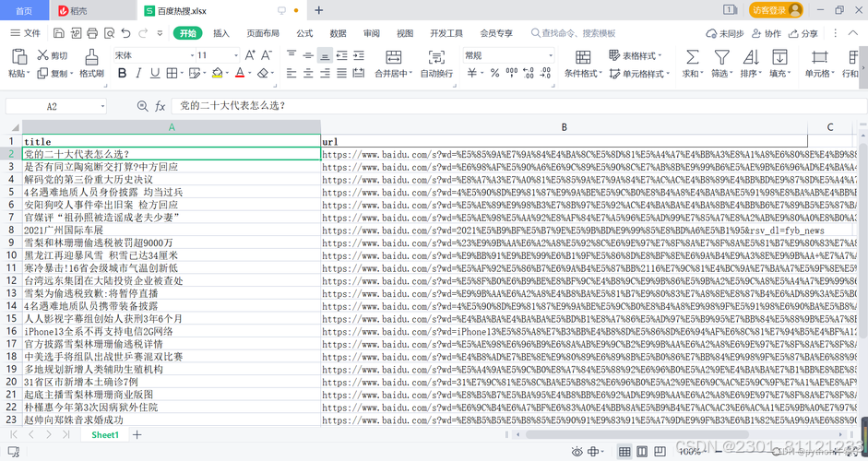
Task: Click the Sort (排序) icon
Action: pos(751,64)
